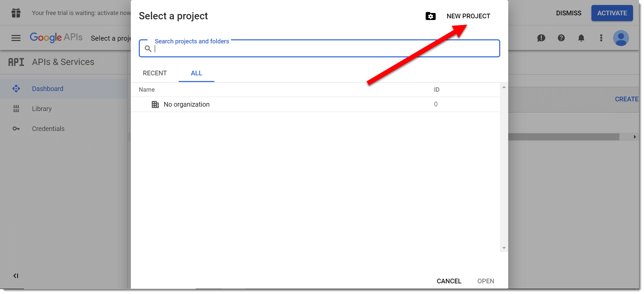Switch to the RECENT tab
644x294 pixels.
click(155, 73)
